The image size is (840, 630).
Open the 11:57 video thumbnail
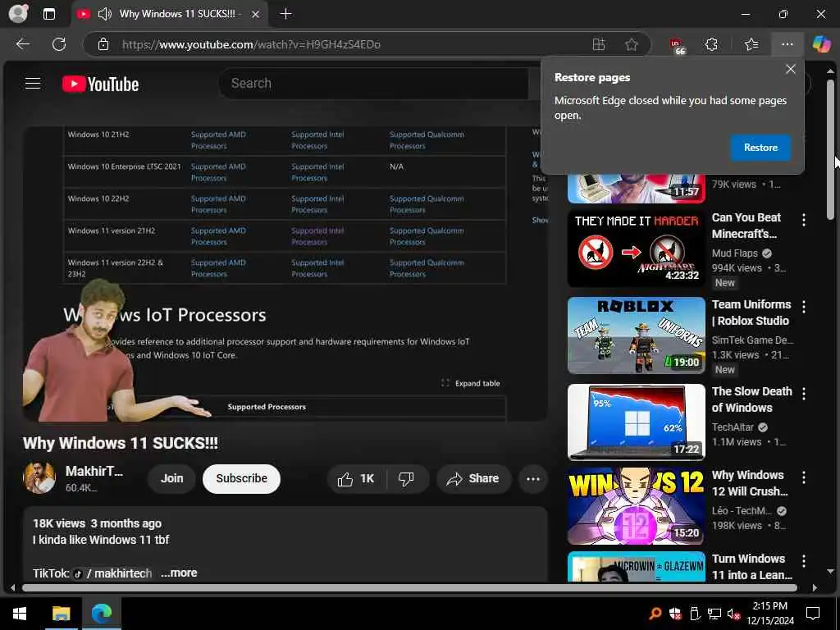[636, 189]
